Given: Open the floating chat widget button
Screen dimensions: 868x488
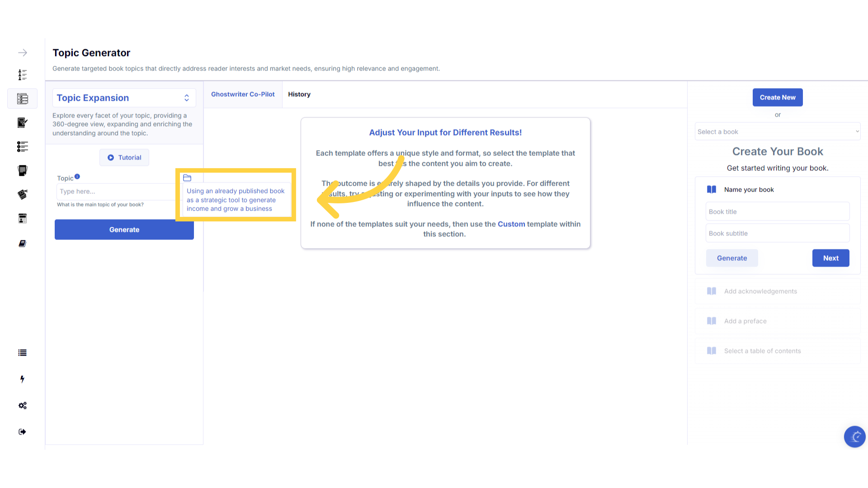Looking at the screenshot, I should coord(854,436).
